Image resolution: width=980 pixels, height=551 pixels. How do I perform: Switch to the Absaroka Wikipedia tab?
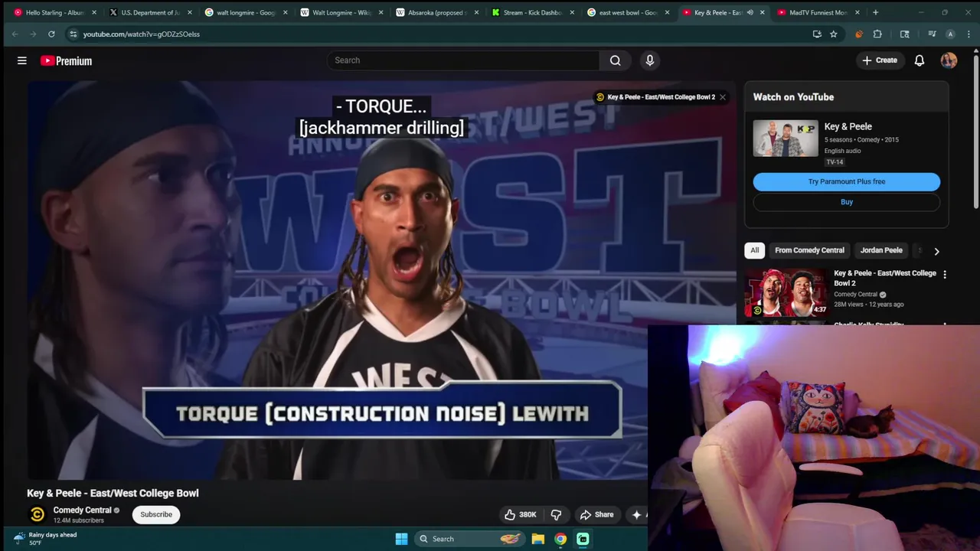tap(435, 12)
